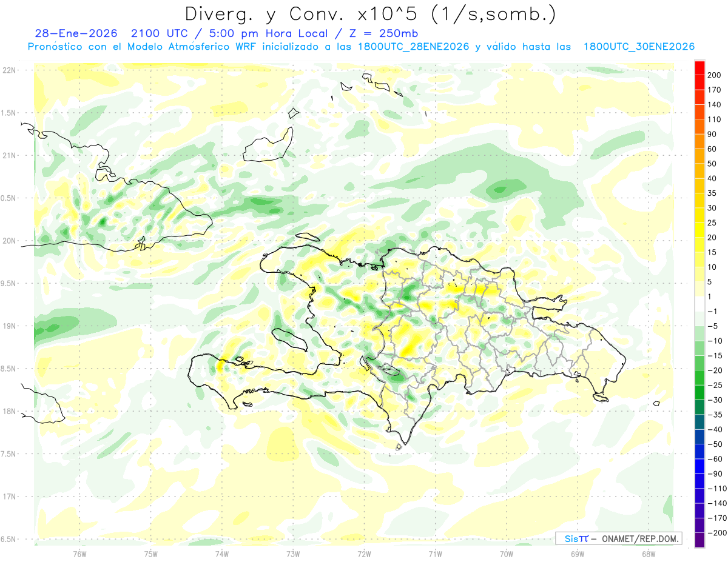Click the '22N' latitude label
The width and height of the screenshot is (728, 562).
(x=9, y=70)
